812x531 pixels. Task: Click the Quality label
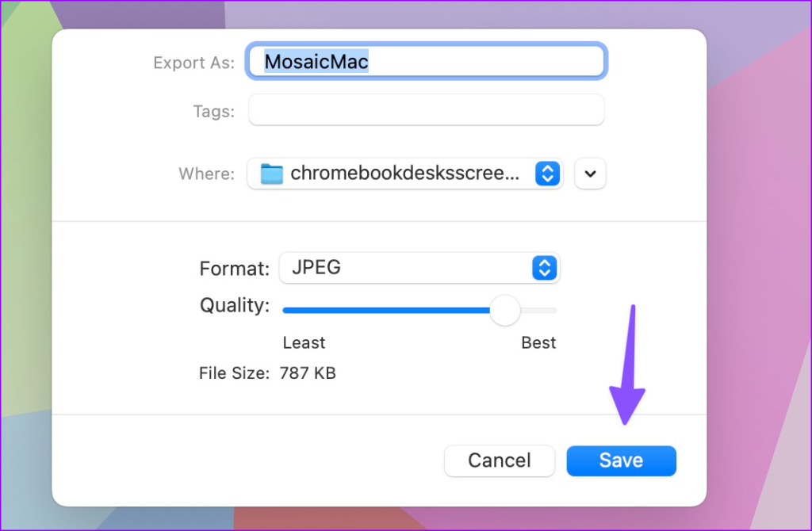coord(235,305)
